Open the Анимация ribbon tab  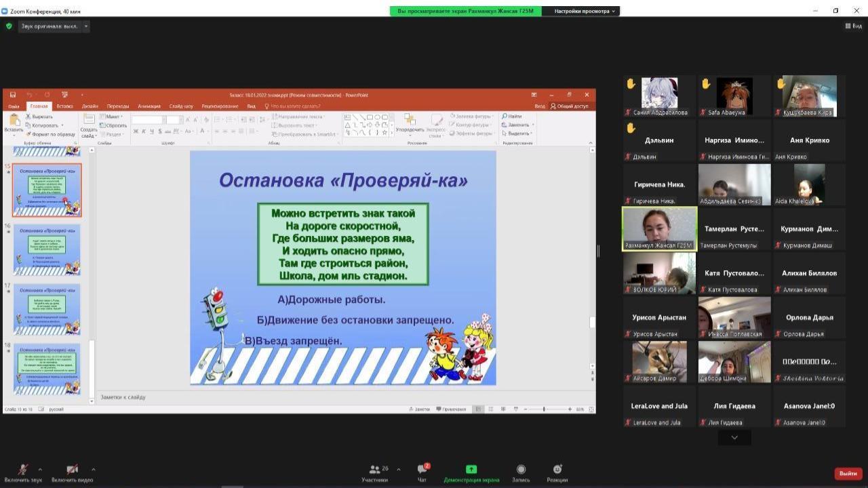[149, 106]
